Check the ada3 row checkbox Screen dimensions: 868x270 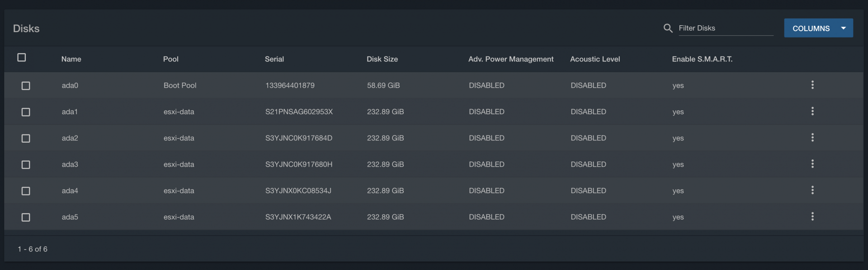point(26,165)
